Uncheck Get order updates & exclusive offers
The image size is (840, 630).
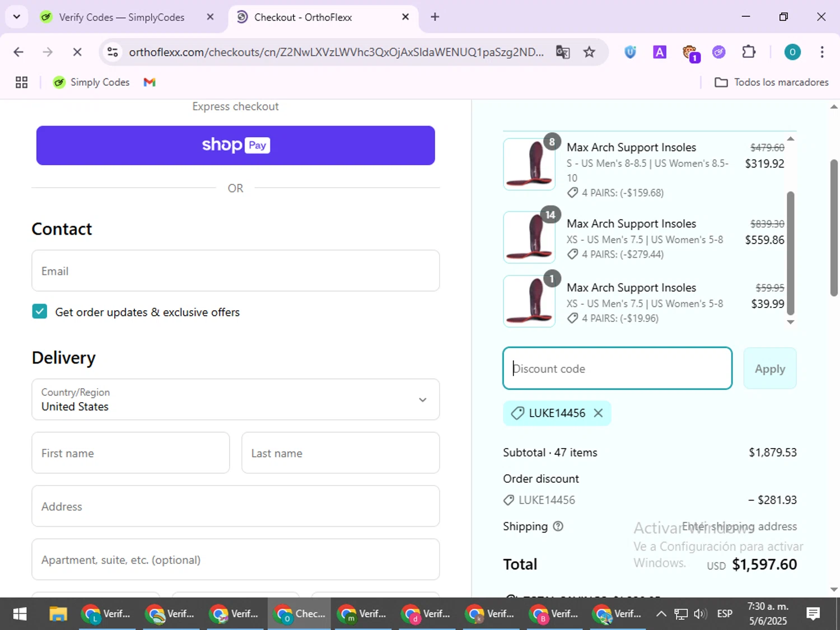40,311
